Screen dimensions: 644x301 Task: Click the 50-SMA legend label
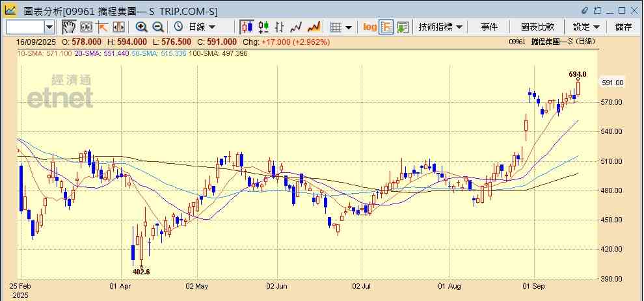(159, 53)
